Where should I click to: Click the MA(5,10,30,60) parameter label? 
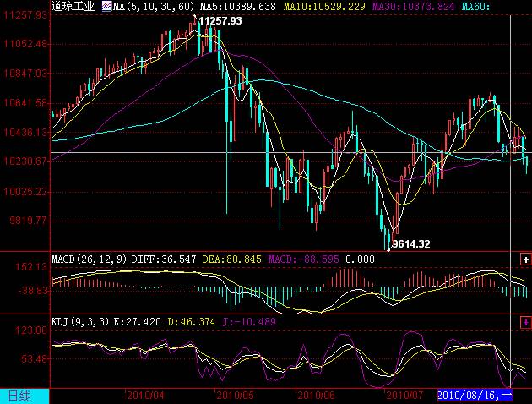point(154,6)
